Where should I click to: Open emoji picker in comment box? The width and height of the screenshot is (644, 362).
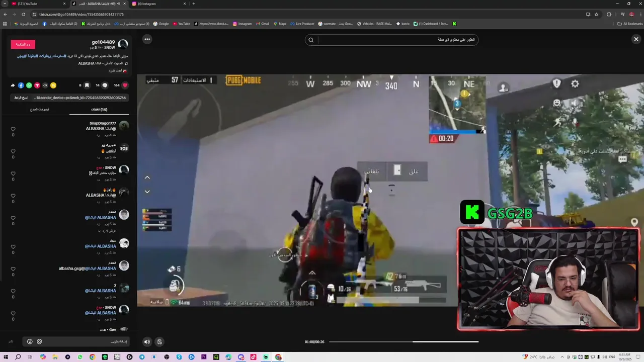30,341
